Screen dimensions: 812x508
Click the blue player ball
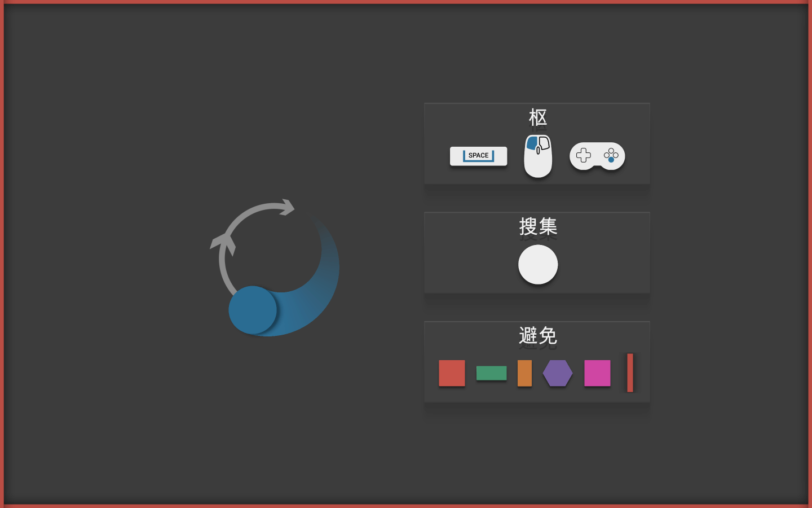(253, 310)
